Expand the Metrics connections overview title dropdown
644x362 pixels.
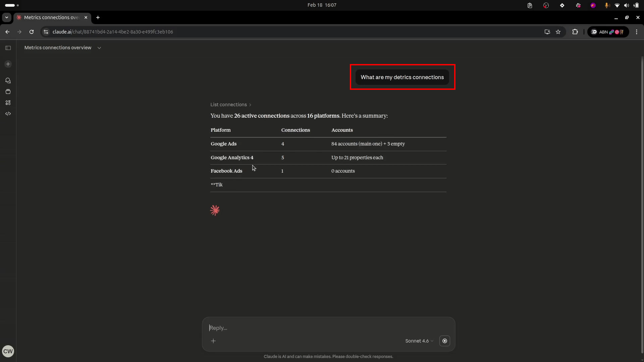[99, 48]
